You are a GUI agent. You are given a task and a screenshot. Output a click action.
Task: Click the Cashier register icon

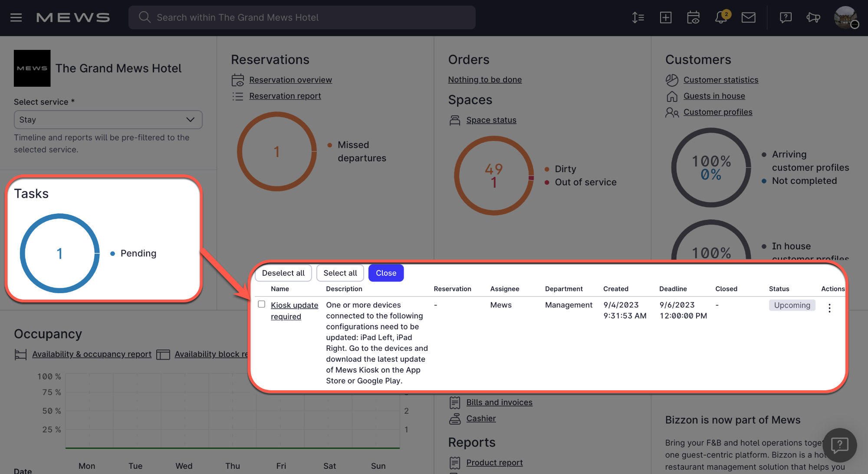[455, 418]
